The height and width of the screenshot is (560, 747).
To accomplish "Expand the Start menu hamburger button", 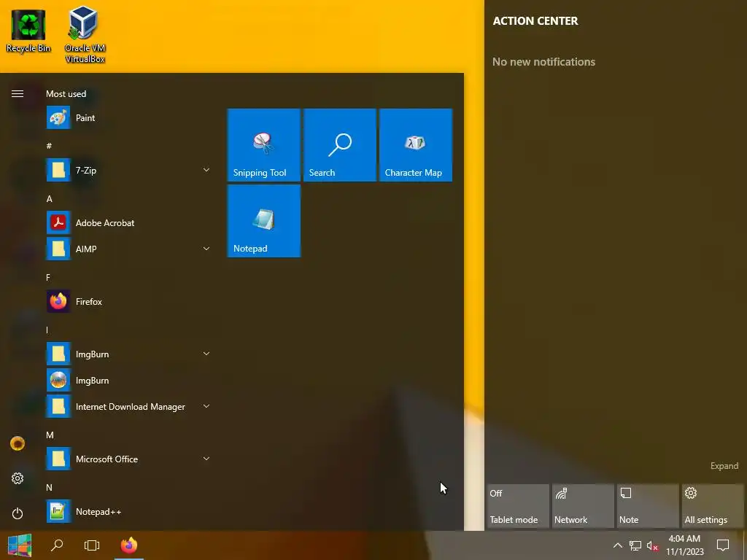I will click(x=18, y=93).
